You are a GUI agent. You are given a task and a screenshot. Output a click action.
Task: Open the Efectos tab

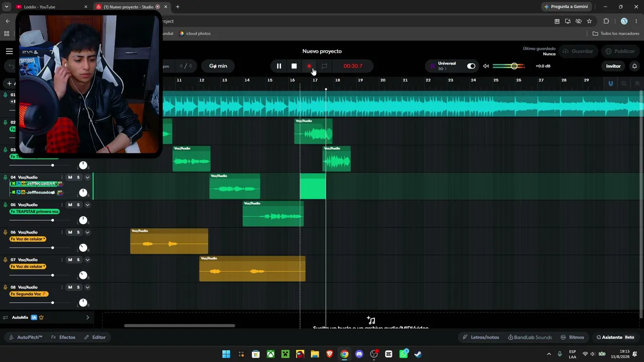click(x=63, y=337)
